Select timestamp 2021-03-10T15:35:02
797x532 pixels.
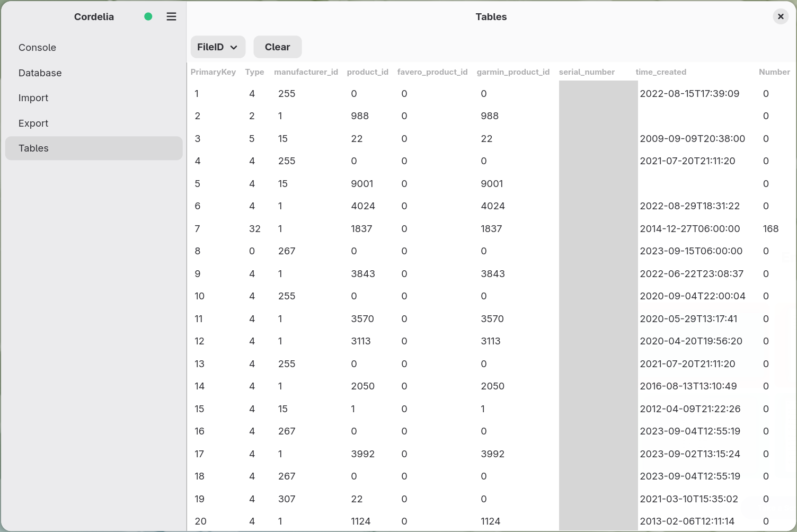[688, 499]
